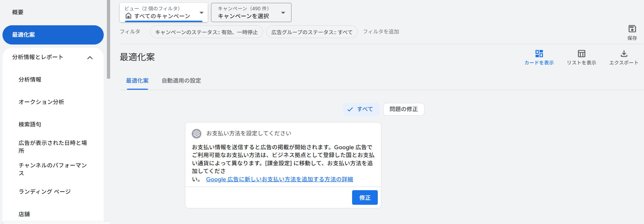This screenshot has height=224, width=644.
Task: Open the 自動適用の設定 tab
Action: (x=181, y=81)
